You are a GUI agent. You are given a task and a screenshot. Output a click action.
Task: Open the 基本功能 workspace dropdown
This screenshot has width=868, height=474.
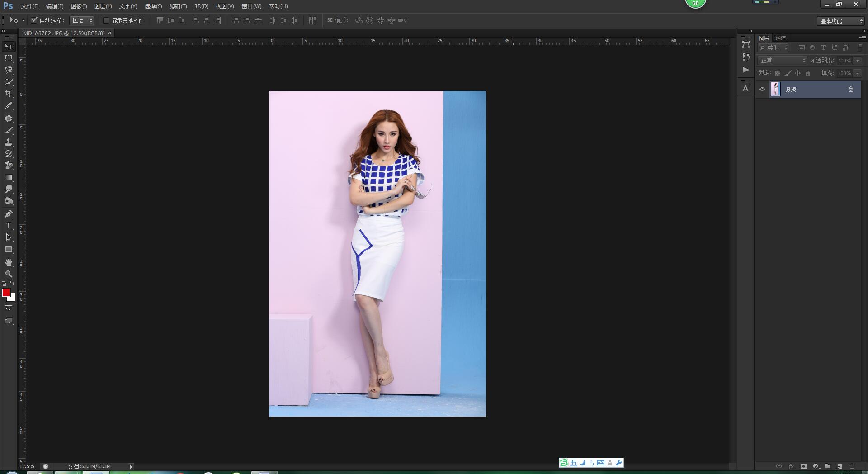841,21
